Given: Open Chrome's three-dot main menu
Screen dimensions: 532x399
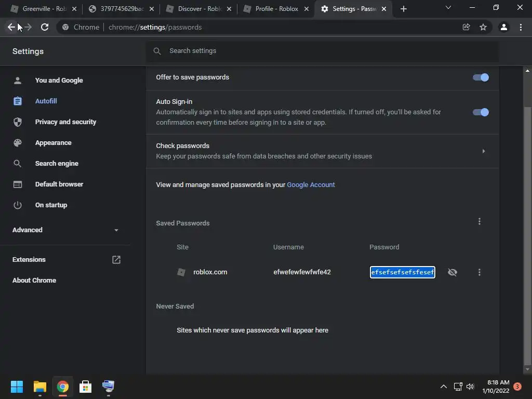Looking at the screenshot, I should (521, 27).
